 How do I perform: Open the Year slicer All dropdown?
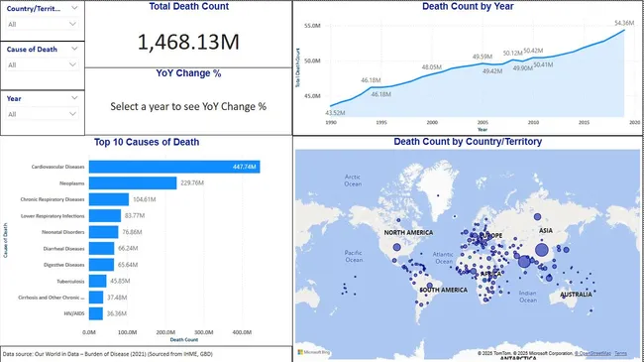[x=42, y=114]
